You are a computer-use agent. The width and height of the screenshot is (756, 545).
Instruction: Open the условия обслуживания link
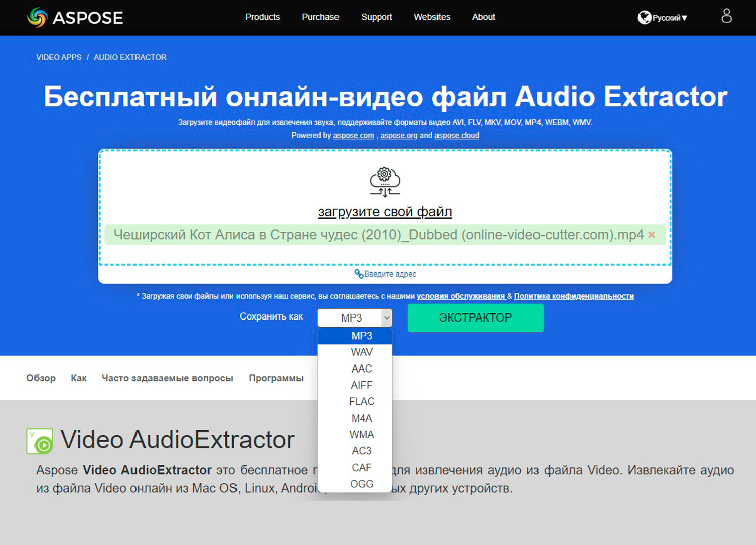(461, 296)
